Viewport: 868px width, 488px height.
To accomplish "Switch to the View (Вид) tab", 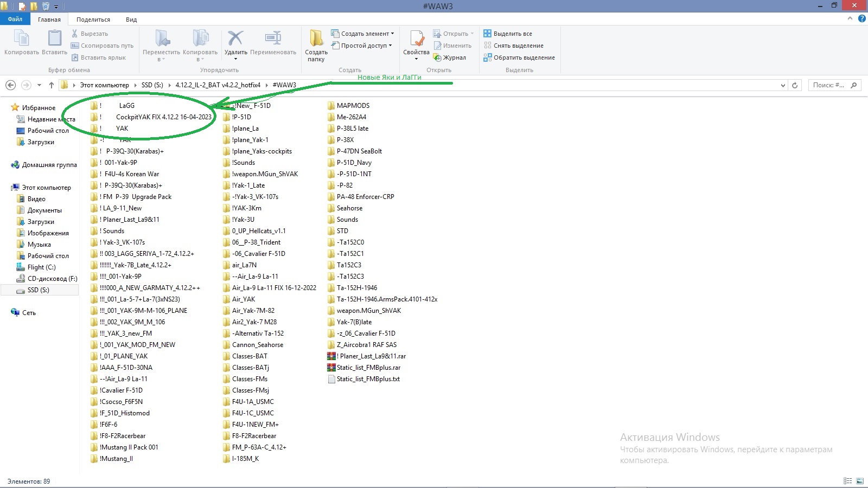I will click(131, 20).
